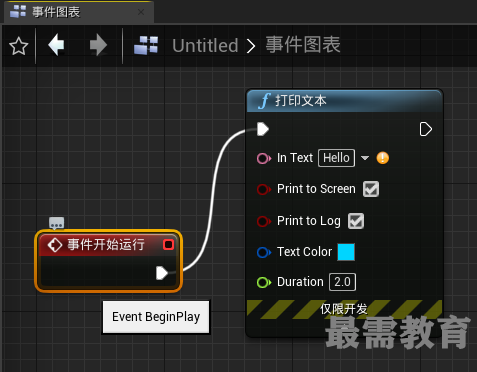
Task: Click the Duration green pin
Action: [264, 282]
